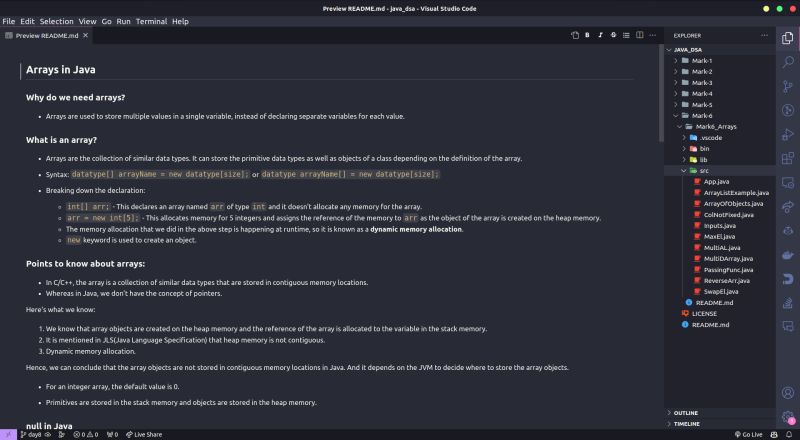Click the Accounts icon in activity bar
The width and height of the screenshot is (800, 440).
pyautogui.click(x=788, y=392)
